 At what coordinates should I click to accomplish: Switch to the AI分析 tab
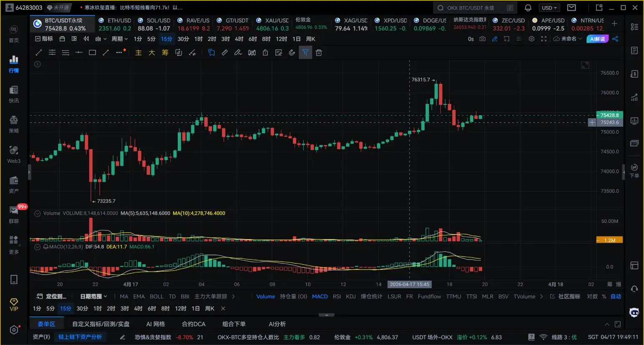point(277,324)
